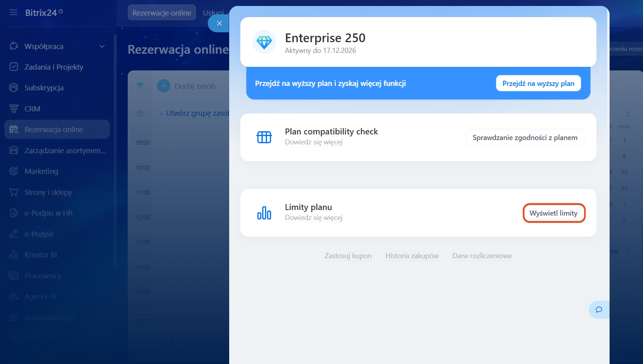Open the Dane rozliczeniowe link

click(482, 256)
